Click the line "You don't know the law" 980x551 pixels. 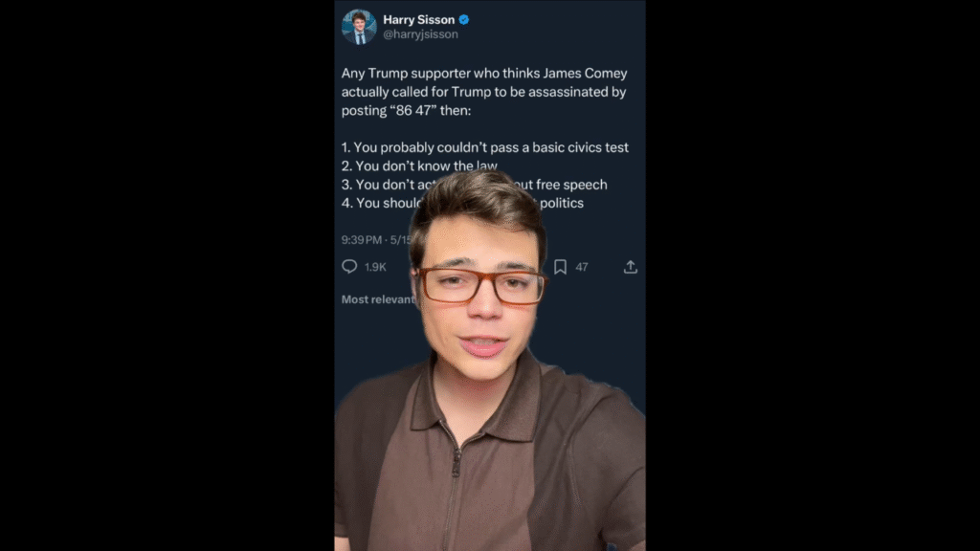coord(419,166)
